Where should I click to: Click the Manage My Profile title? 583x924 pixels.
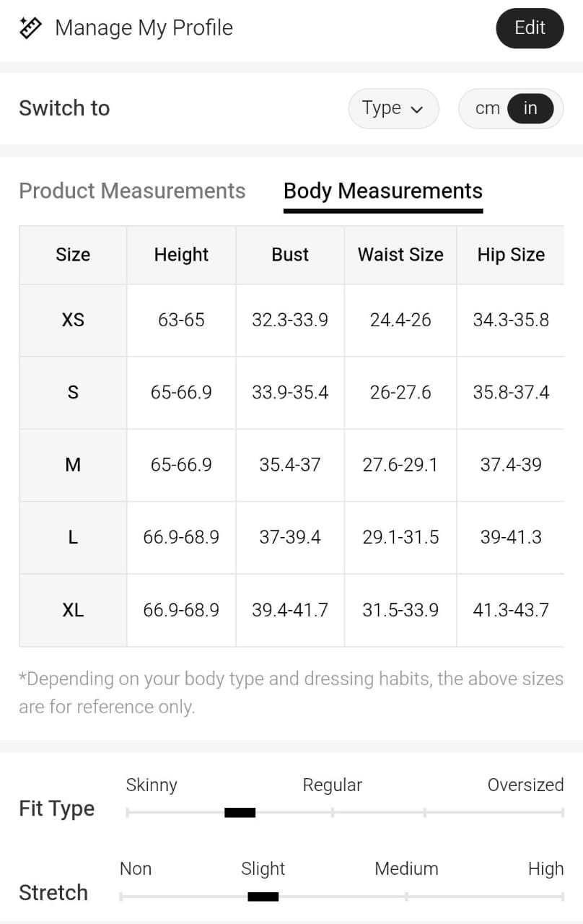pyautogui.click(x=144, y=28)
